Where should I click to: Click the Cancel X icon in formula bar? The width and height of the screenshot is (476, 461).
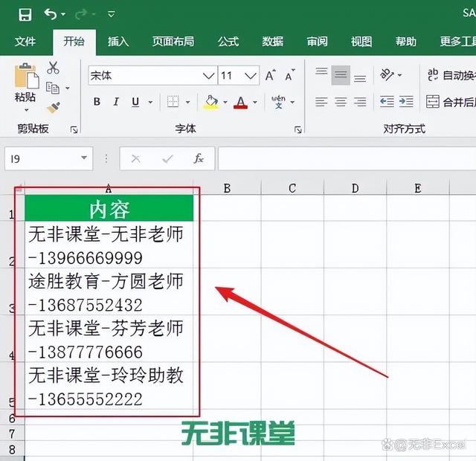(x=135, y=158)
